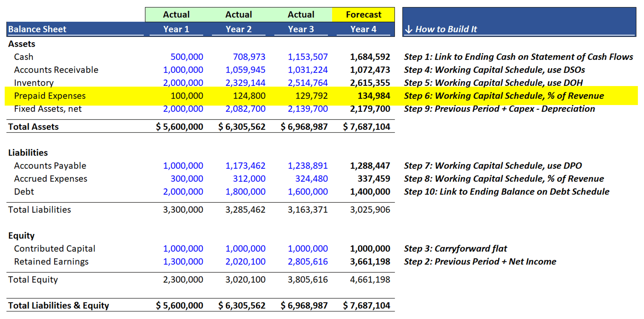
Task: Click Total Liabilities & Equity label
Action: click(58, 306)
